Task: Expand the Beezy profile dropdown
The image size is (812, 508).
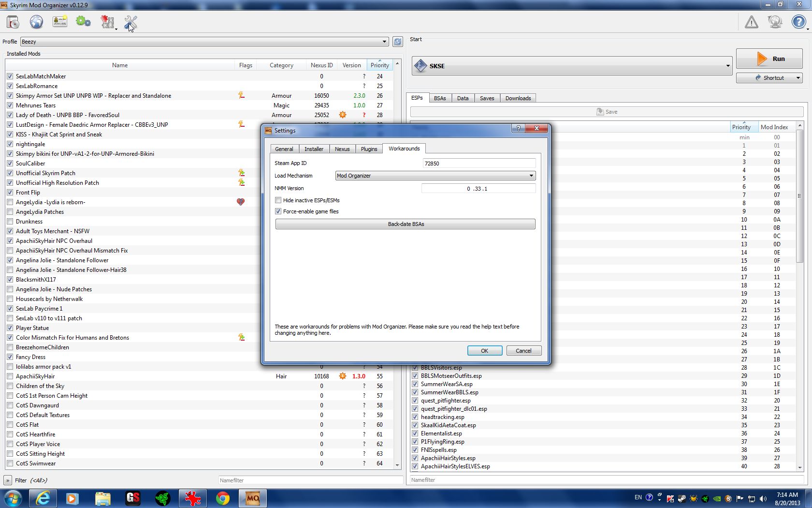Action: point(204,42)
